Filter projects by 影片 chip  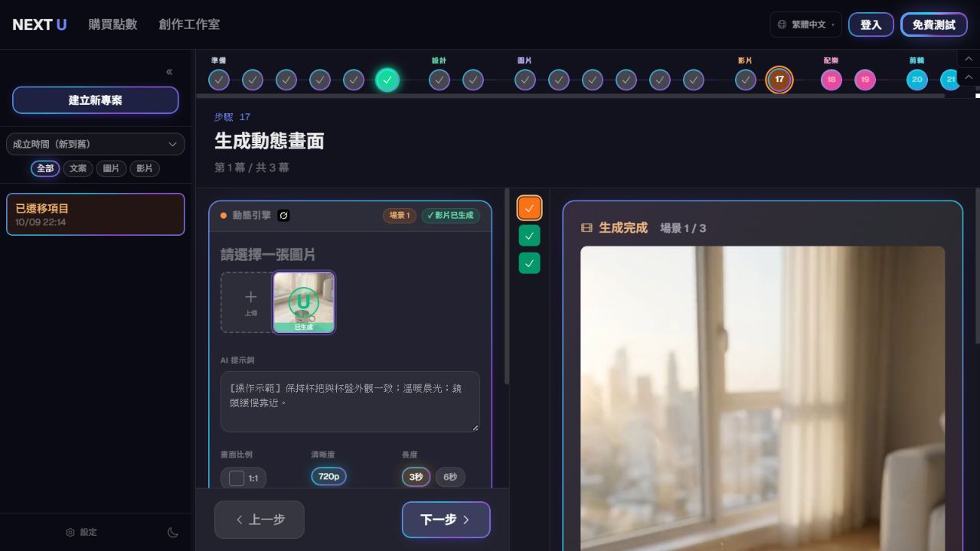point(145,168)
